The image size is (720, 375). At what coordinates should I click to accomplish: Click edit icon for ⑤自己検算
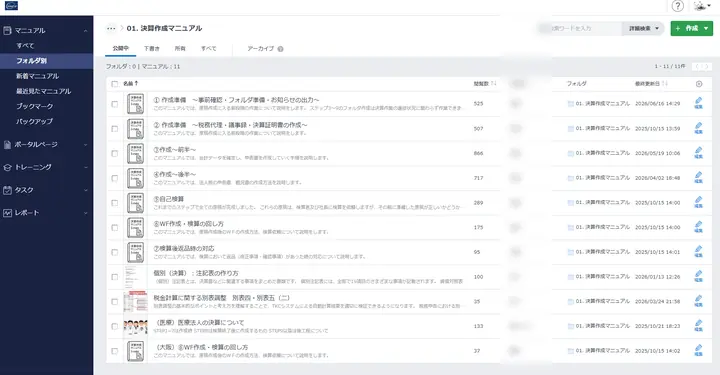click(698, 202)
